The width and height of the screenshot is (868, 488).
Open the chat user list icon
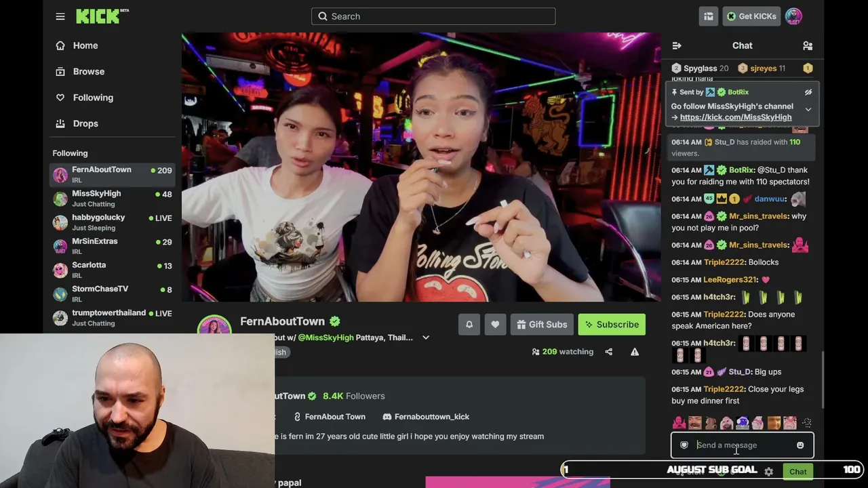808,45
